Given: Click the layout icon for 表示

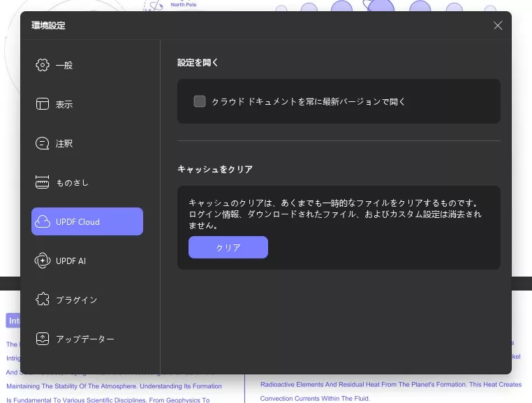Looking at the screenshot, I should pyautogui.click(x=43, y=104).
